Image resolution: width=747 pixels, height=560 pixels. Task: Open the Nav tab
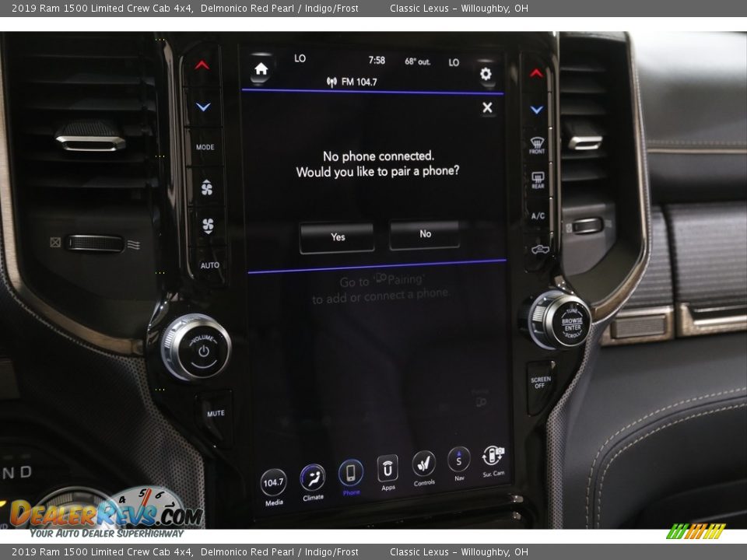pyautogui.click(x=459, y=464)
